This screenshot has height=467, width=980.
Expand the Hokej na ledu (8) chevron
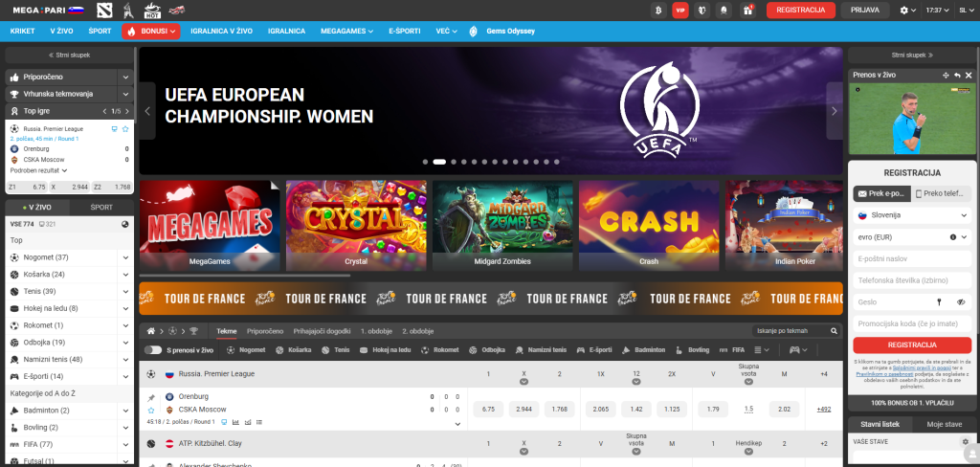(x=125, y=308)
